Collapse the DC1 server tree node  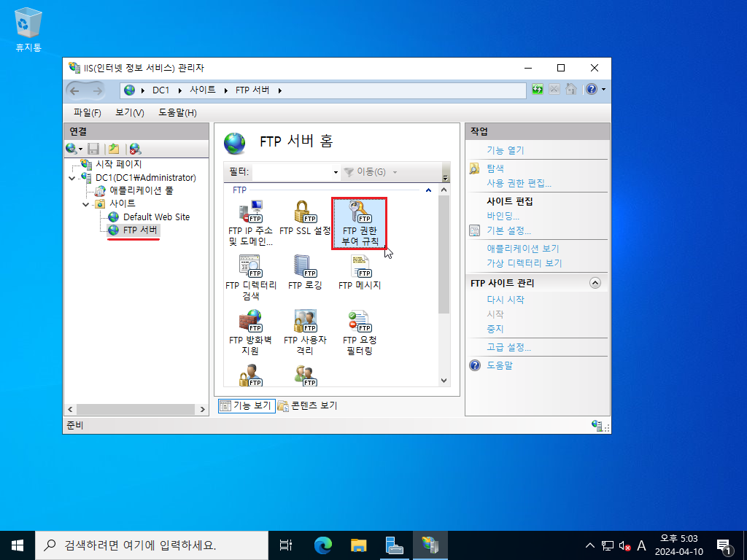(x=72, y=178)
